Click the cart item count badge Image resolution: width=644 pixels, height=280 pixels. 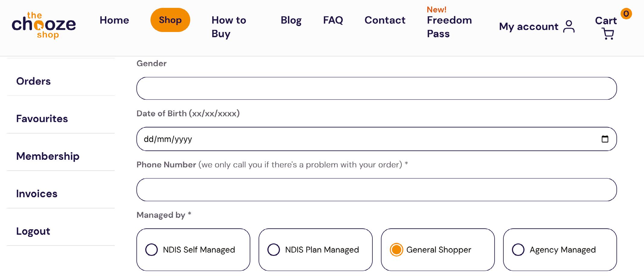626,14
